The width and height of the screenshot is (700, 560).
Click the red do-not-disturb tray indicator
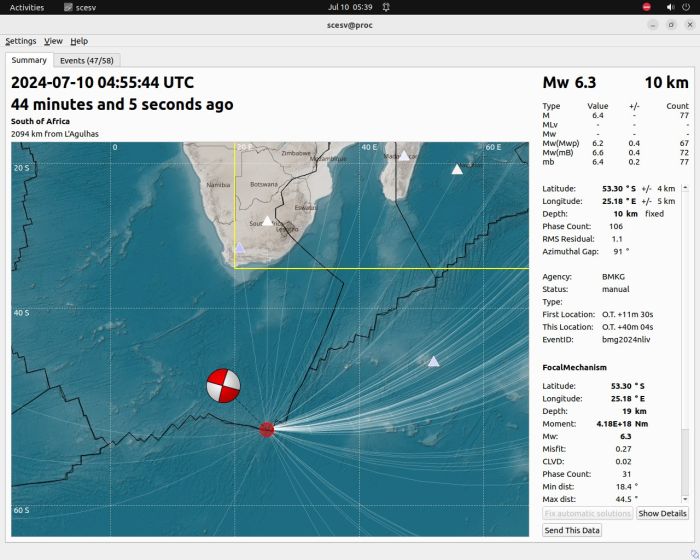[x=646, y=7]
